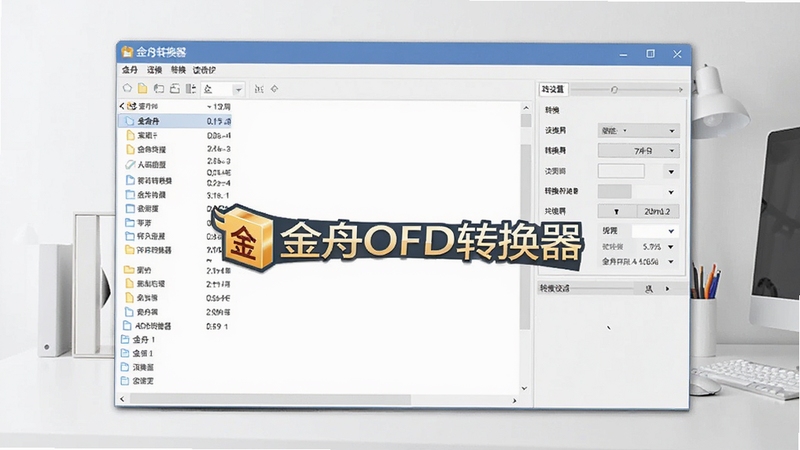Viewport: 800px width, 450px height.
Task: Minimize the converter window
Action: point(623,55)
